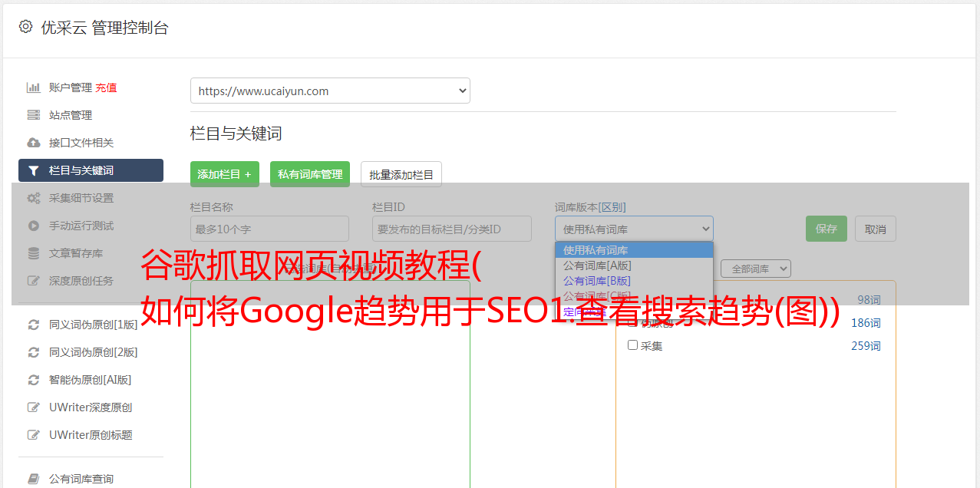Image resolution: width=980 pixels, height=488 pixels.
Task: Click the database icon for 文章暂存库
Action: click(34, 253)
